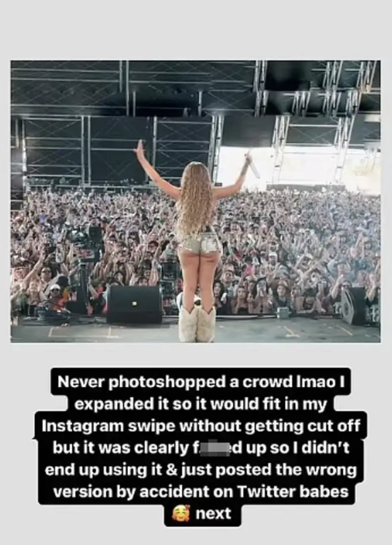Click the caption line starting 'Never photoshopped'
392x545 pixels.
201,382
